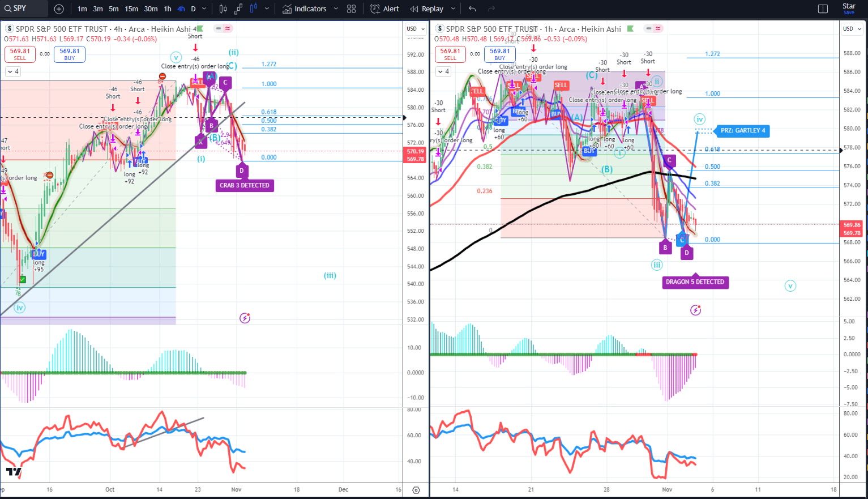The width and height of the screenshot is (868, 499).
Task: Open the USD currency dropdown in the 4h chart
Action: 415,29
